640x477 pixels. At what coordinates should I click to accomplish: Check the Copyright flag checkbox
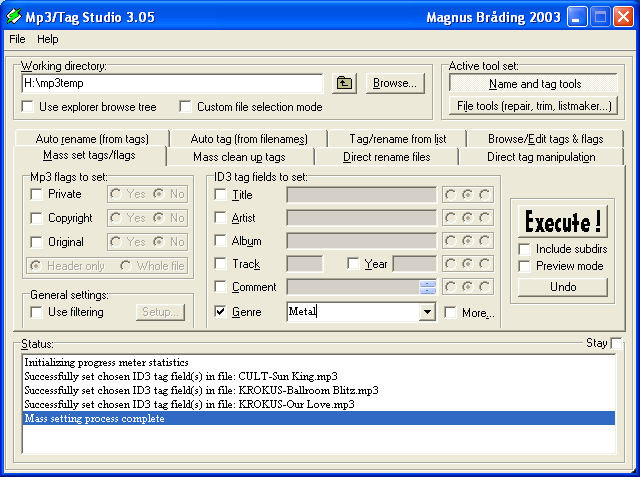tap(37, 218)
